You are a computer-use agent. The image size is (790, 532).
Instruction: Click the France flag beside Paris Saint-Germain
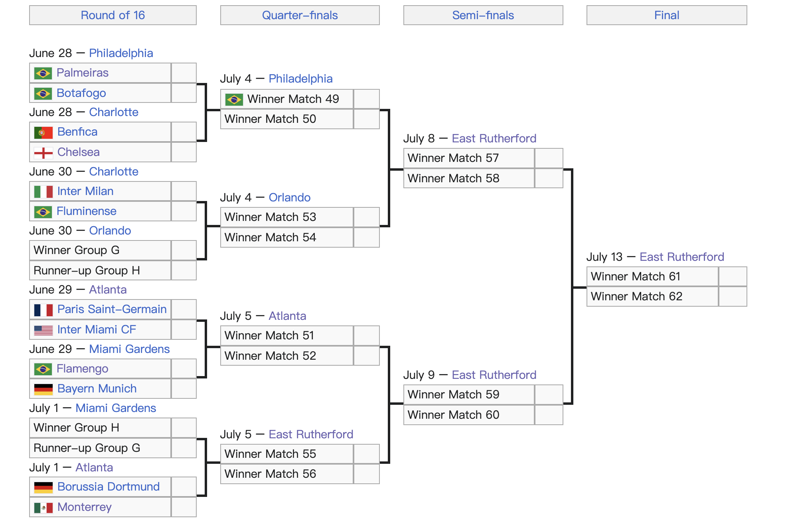tap(43, 310)
